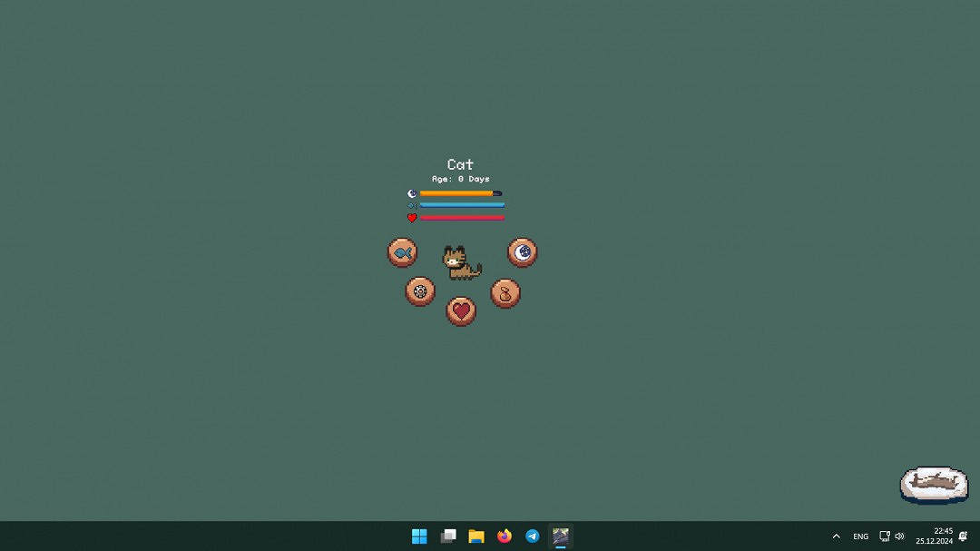Open the clock and date flyout

coord(934,536)
